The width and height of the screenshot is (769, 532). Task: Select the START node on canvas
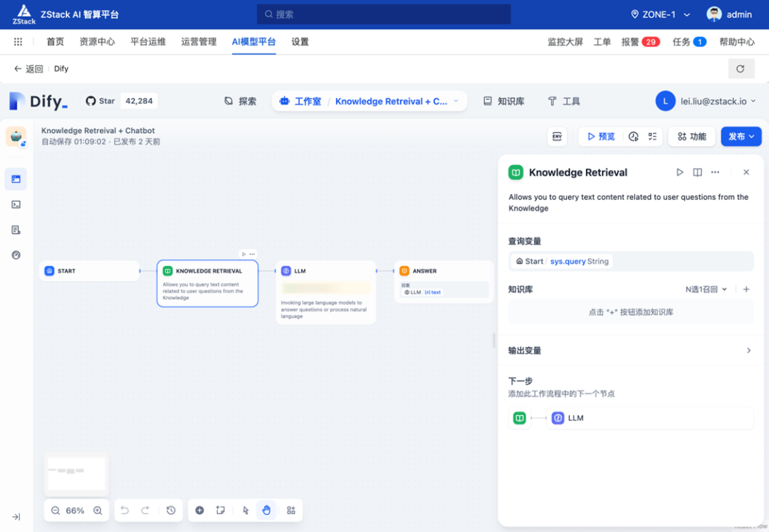89,271
